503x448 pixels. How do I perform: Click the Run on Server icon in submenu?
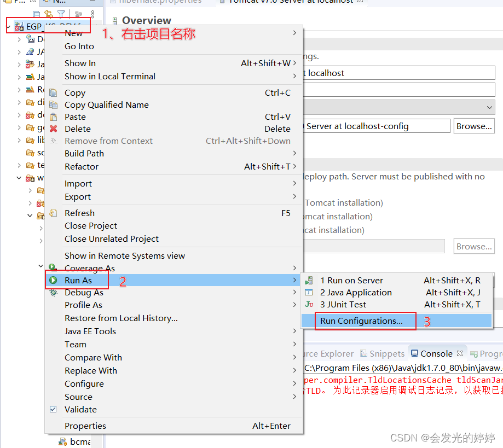(308, 280)
